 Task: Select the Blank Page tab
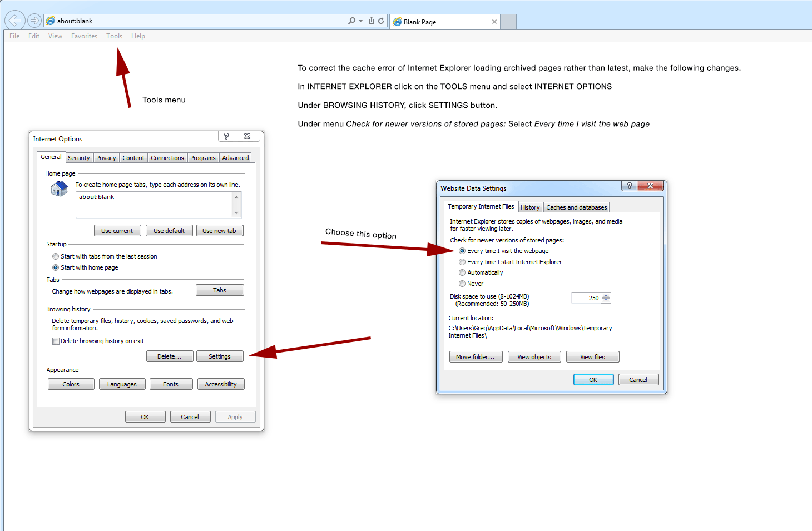pos(444,22)
